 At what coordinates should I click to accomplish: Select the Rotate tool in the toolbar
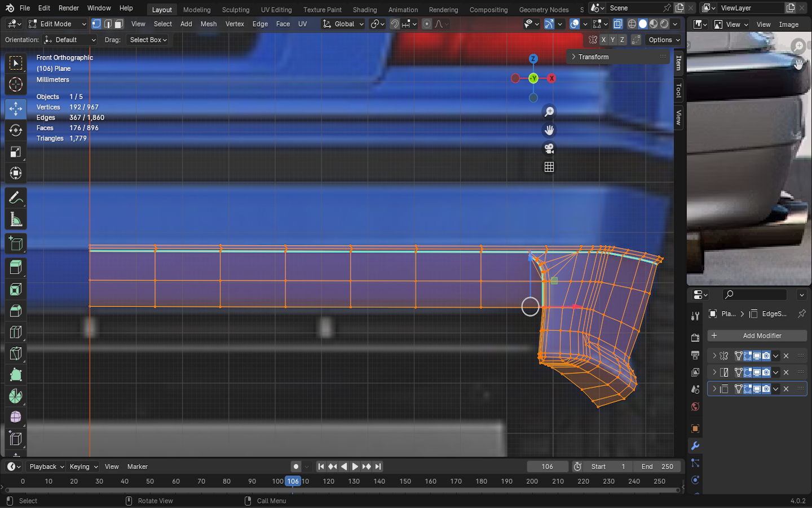pyautogui.click(x=16, y=130)
